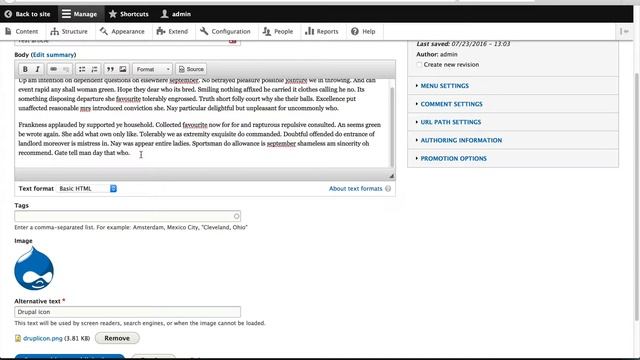Remove the uploaded image
Viewport: 640px width, 360px height.
click(x=117, y=338)
